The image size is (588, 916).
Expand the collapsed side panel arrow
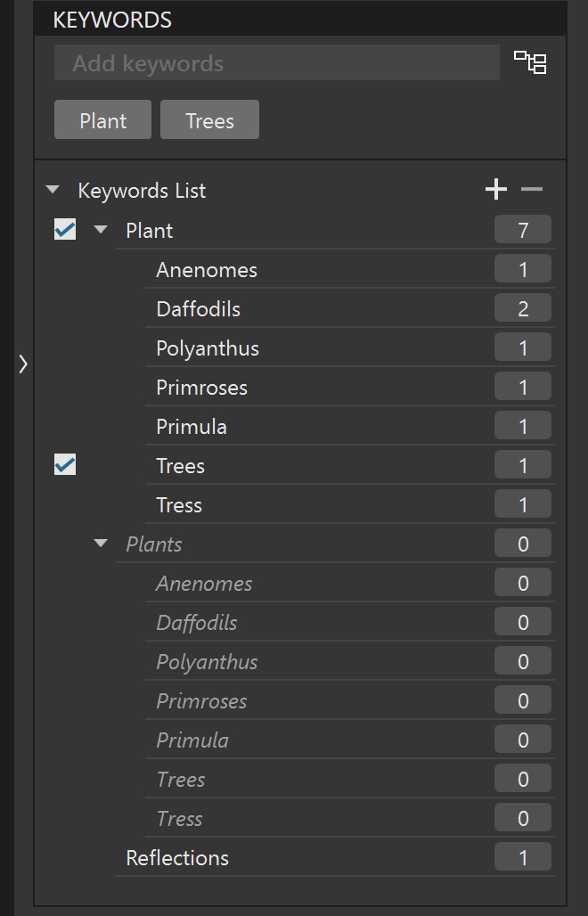(x=23, y=364)
